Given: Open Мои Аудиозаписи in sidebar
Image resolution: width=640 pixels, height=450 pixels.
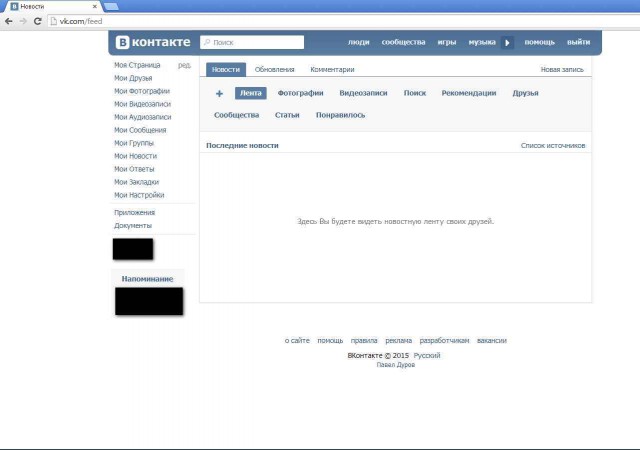Looking at the screenshot, I should click(142, 117).
